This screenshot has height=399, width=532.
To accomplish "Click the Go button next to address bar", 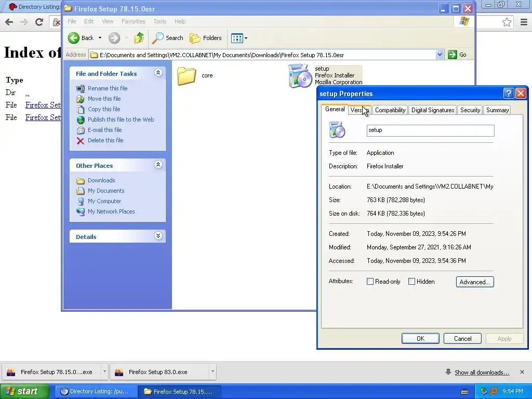I will pos(457,55).
